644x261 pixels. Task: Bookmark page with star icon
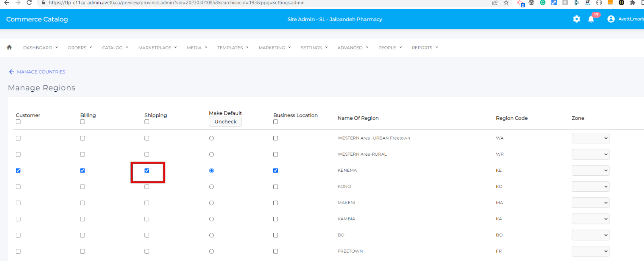(x=506, y=2)
